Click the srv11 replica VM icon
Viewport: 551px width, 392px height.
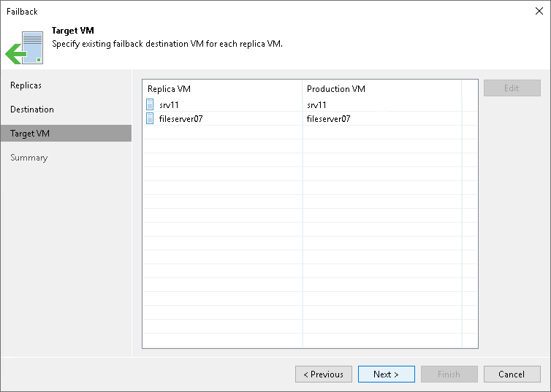pyautogui.click(x=151, y=104)
